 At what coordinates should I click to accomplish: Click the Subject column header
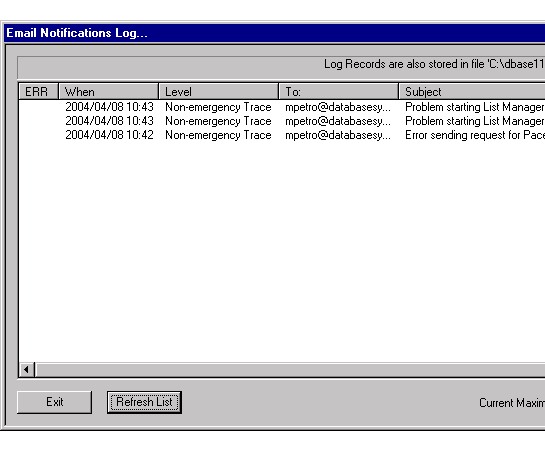click(472, 92)
